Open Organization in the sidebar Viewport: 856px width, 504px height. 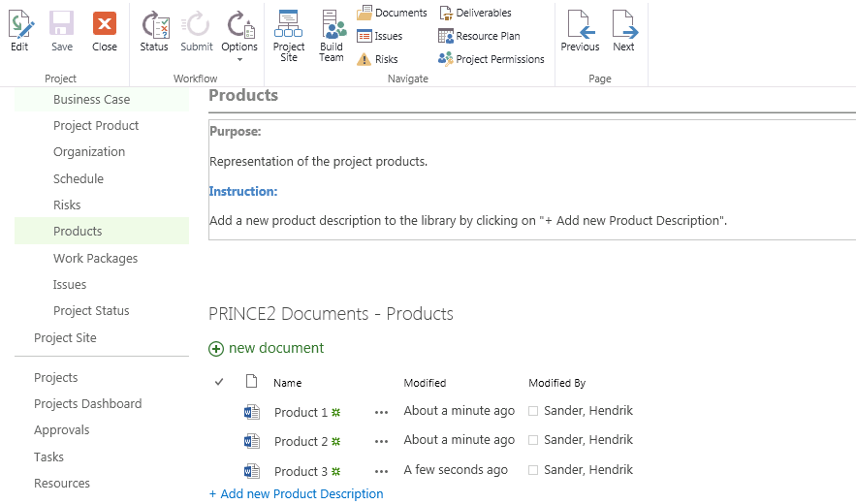pyautogui.click(x=89, y=152)
